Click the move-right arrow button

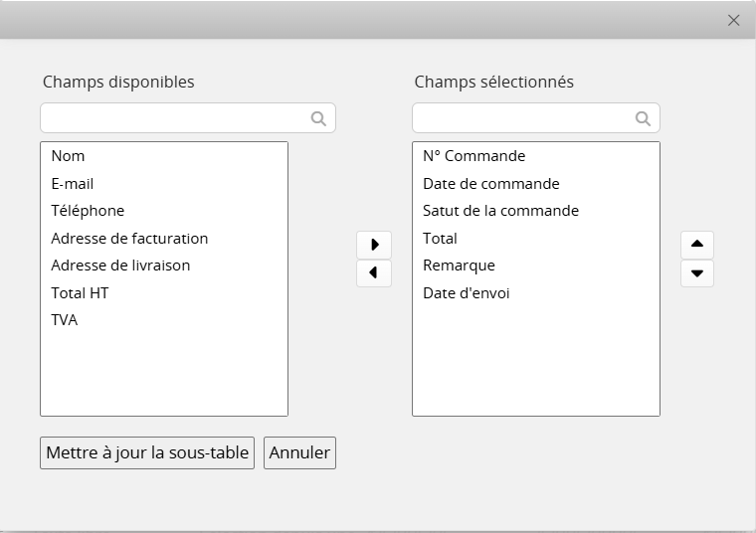374,245
